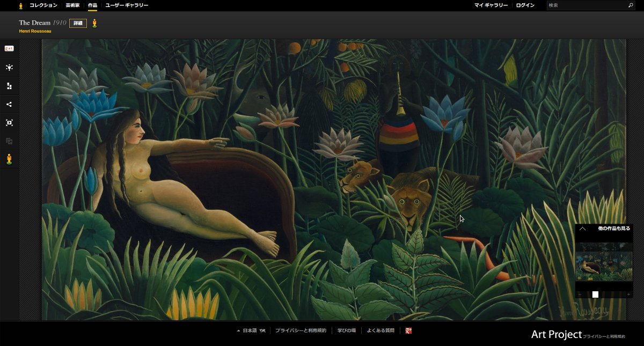Click the share icon in the sidebar

(9, 105)
